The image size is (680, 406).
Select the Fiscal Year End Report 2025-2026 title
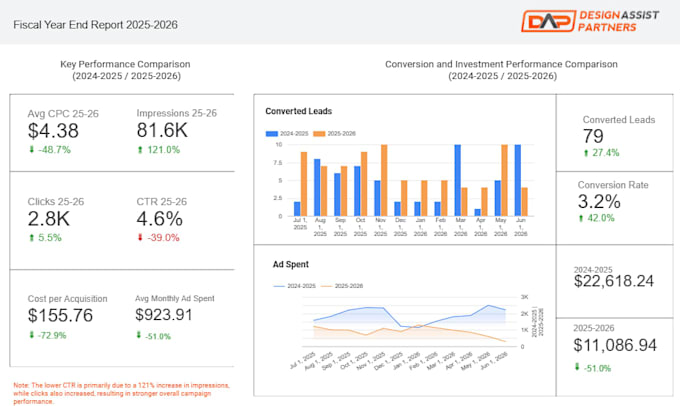(x=95, y=25)
